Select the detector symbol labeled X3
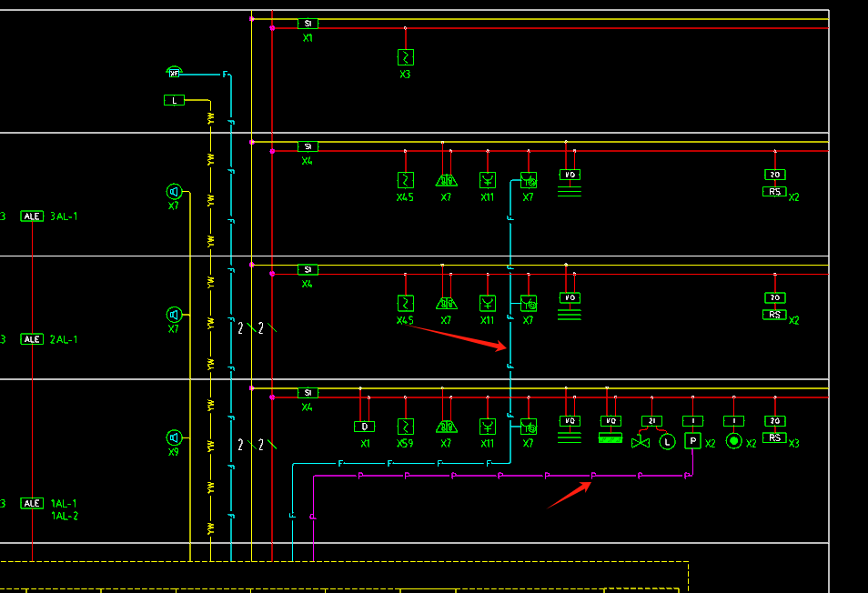 point(405,57)
